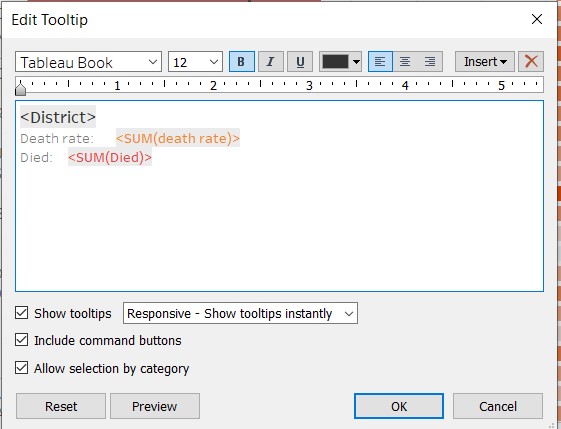Click the Reset button
This screenshot has width=561, height=429.
pyautogui.click(x=61, y=406)
